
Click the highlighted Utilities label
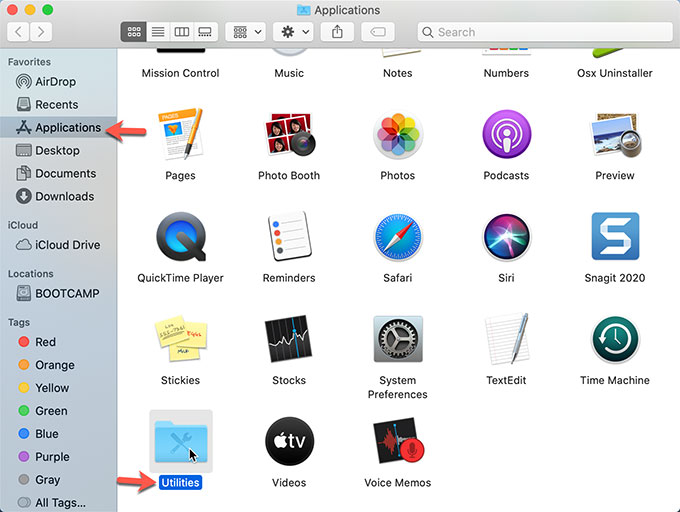click(180, 483)
